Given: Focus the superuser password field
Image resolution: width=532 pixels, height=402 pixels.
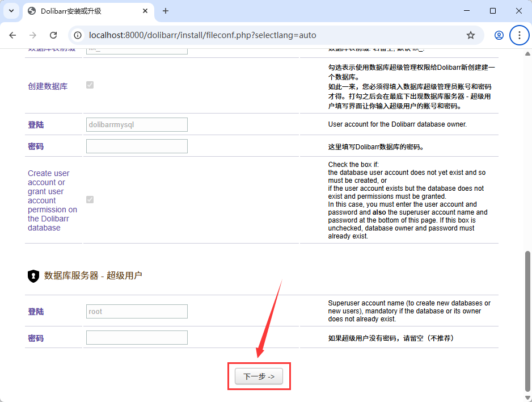Looking at the screenshot, I should coord(137,337).
